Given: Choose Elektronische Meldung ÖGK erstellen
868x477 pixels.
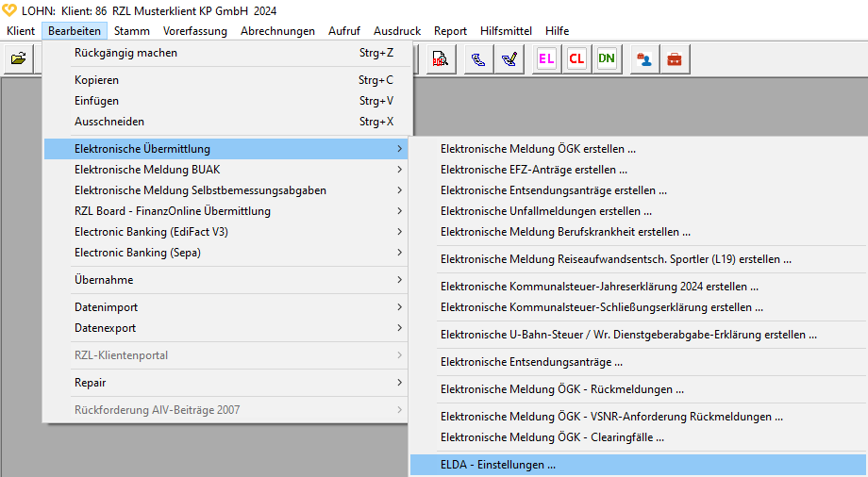Looking at the screenshot, I should click(x=538, y=149).
